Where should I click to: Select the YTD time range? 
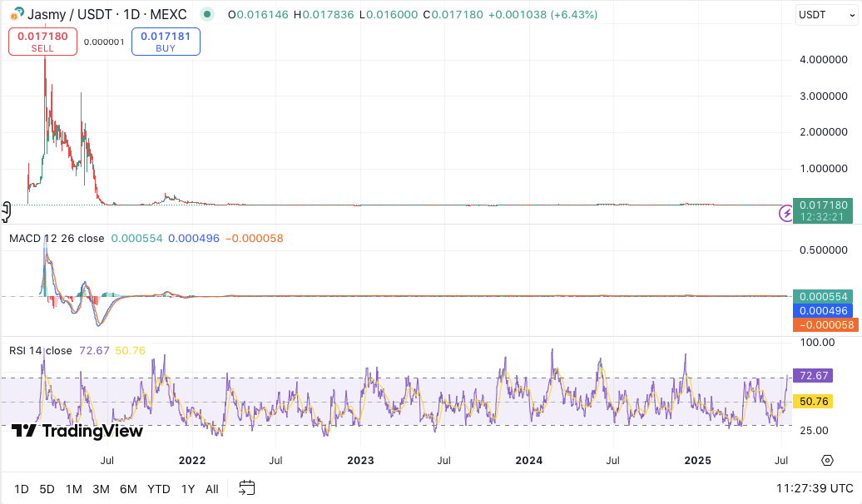pos(159,488)
